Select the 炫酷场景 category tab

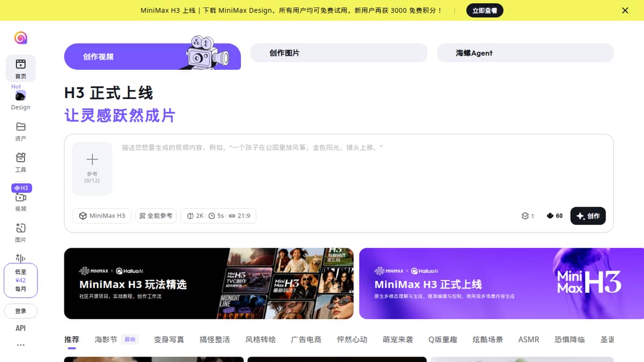(x=488, y=339)
